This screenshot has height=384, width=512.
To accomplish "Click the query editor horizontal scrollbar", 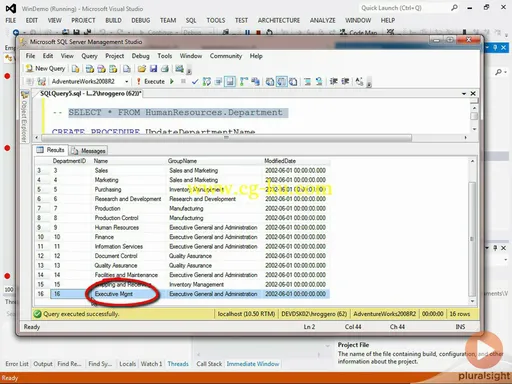I will [226, 138].
